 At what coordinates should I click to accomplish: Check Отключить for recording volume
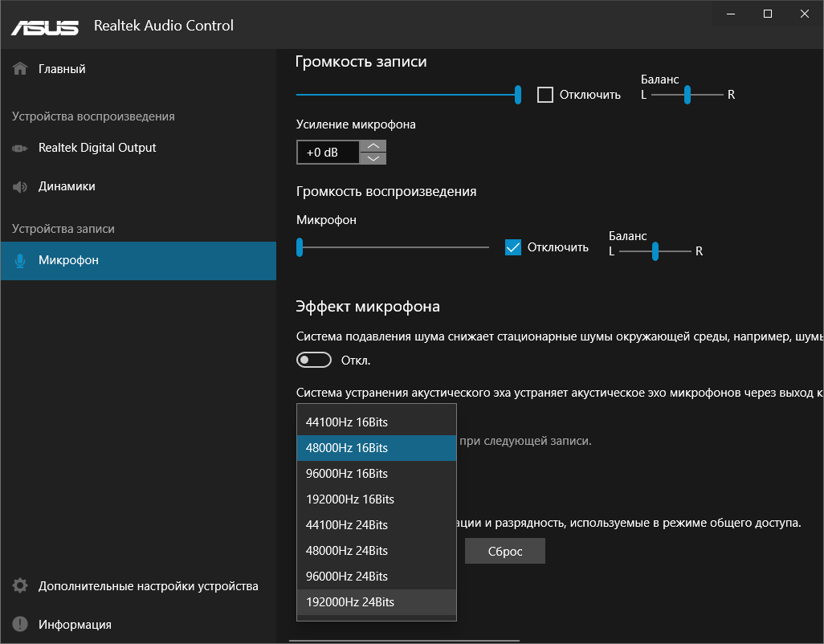(x=545, y=95)
